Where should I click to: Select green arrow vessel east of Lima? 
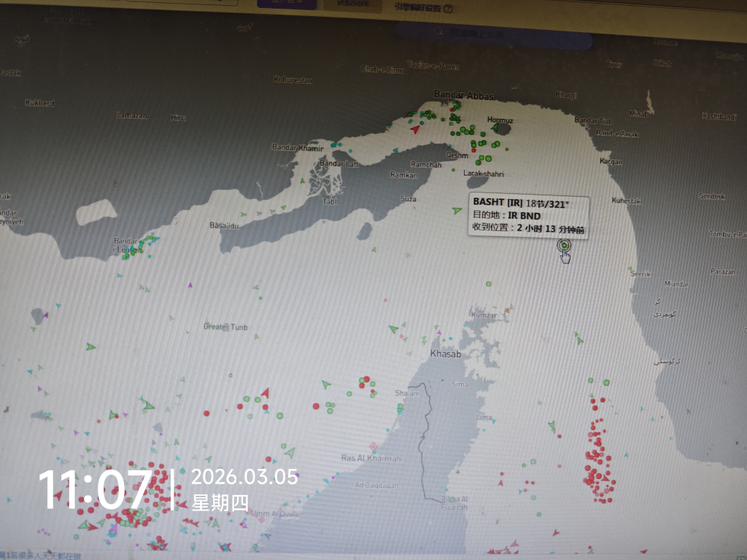pyautogui.click(x=552, y=425)
